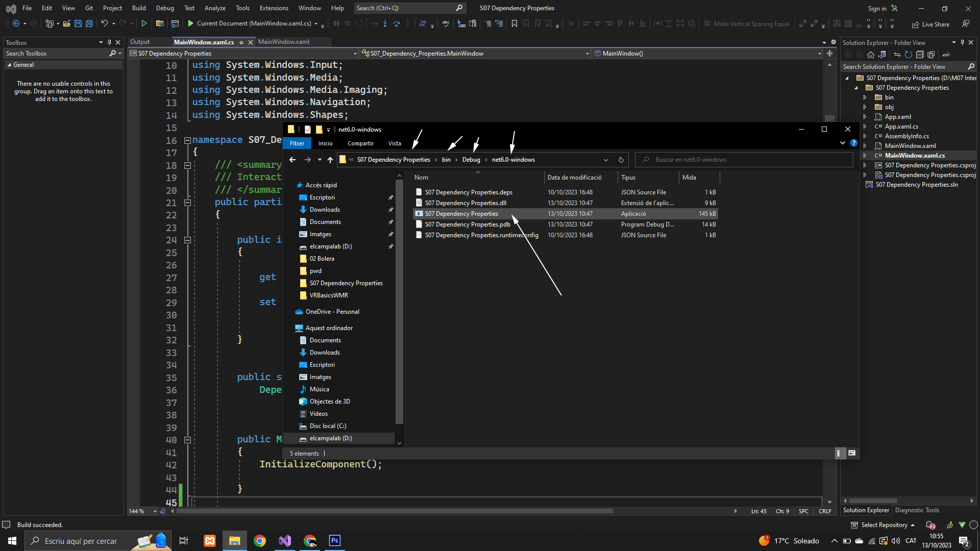
Task: Collapse the namespace block on line 16
Action: [x=187, y=140]
